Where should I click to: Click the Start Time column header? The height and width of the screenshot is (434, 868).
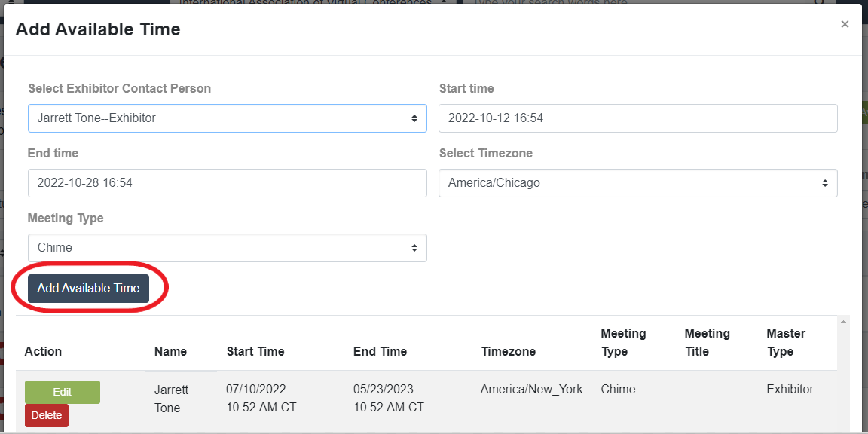(255, 352)
